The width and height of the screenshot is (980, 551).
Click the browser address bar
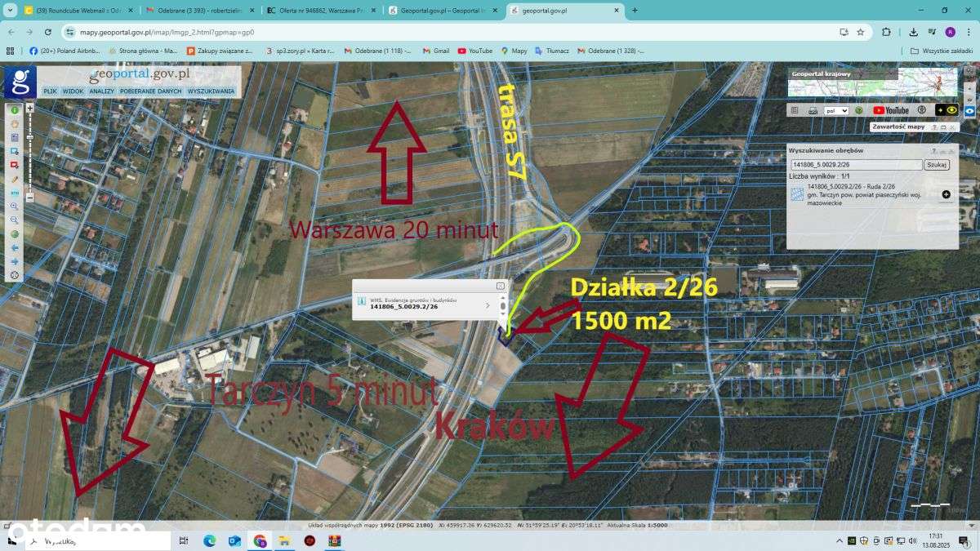click(449, 32)
